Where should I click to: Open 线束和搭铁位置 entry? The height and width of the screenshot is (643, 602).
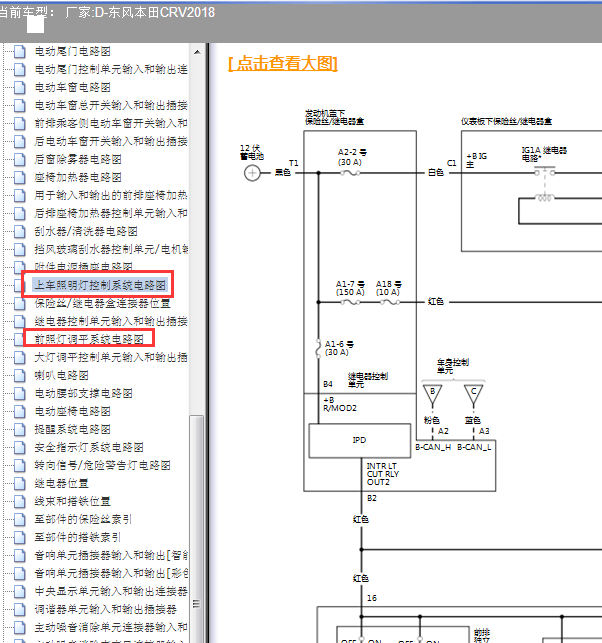coord(73,501)
